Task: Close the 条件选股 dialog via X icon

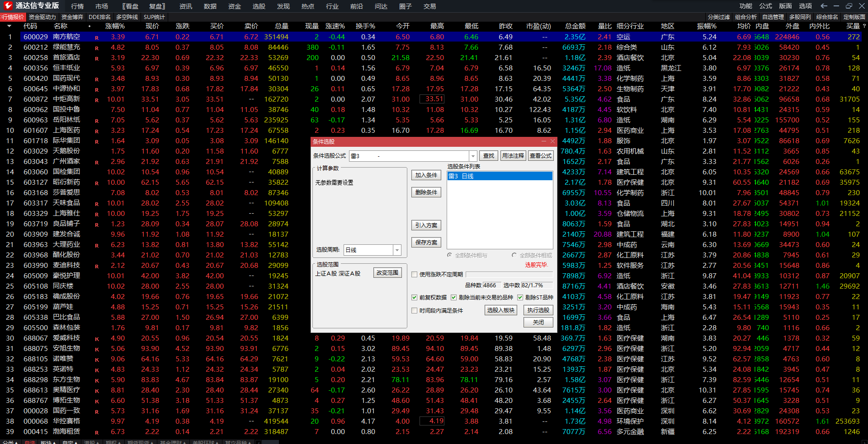Action: pyautogui.click(x=552, y=141)
